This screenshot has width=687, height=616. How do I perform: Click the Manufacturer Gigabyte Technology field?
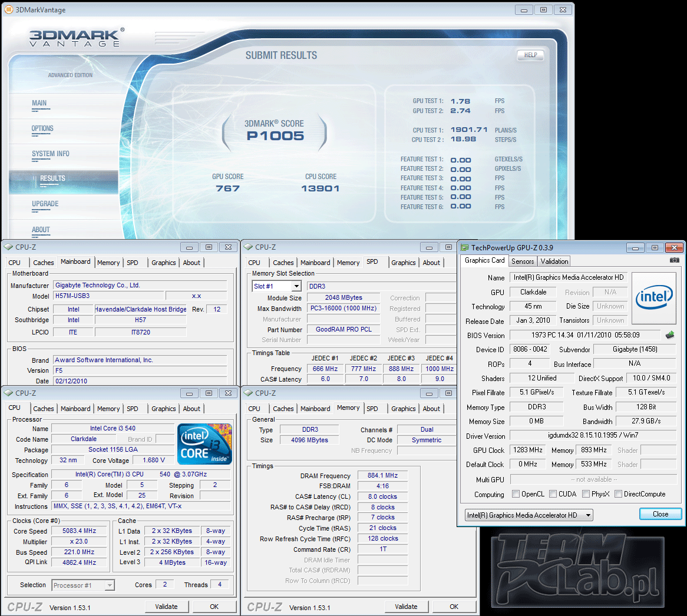click(140, 286)
